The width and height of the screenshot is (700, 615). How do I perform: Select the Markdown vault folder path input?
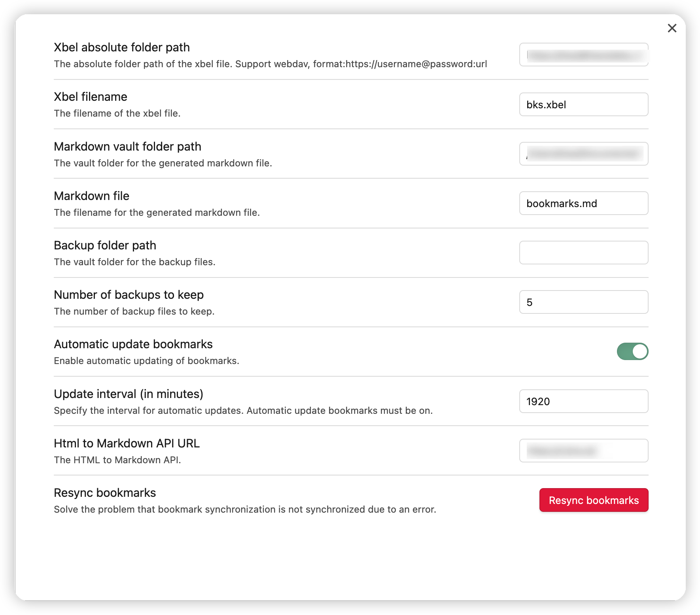tap(584, 154)
